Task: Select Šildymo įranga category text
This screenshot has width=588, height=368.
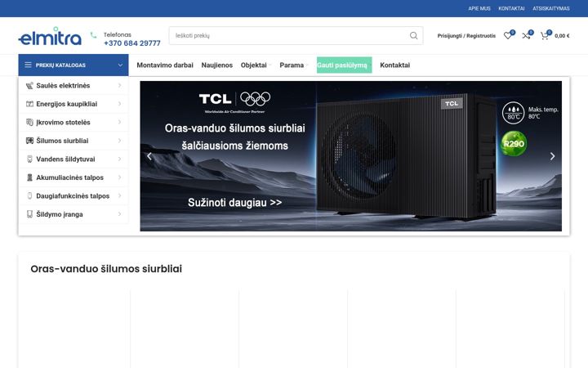Action: [x=60, y=214]
